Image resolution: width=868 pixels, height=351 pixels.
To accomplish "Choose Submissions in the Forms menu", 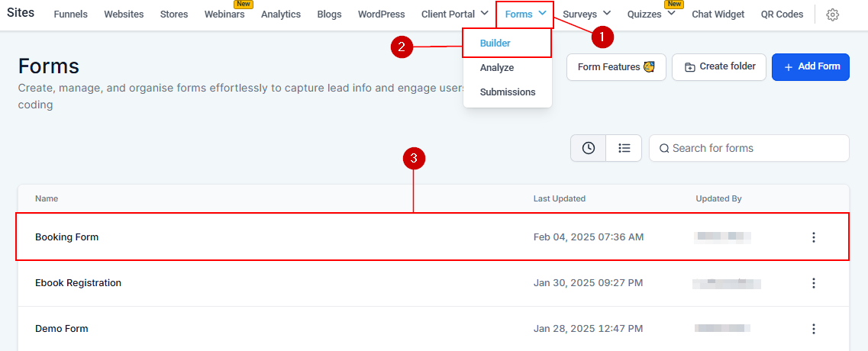I will tap(508, 92).
